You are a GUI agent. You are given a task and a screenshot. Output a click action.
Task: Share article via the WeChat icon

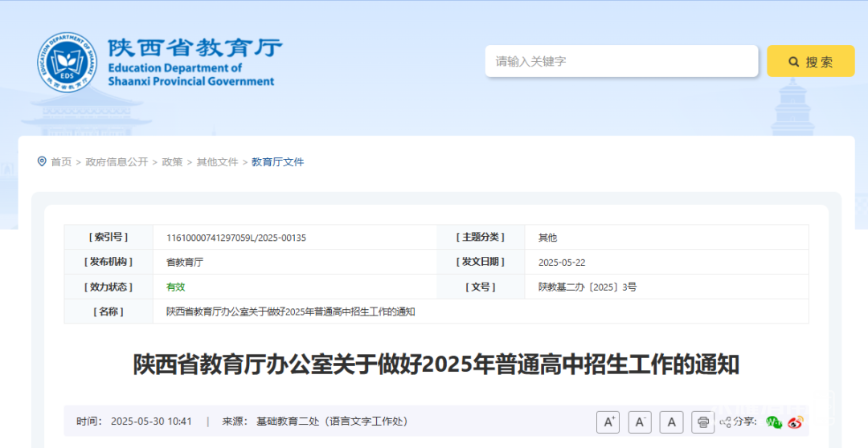click(773, 422)
